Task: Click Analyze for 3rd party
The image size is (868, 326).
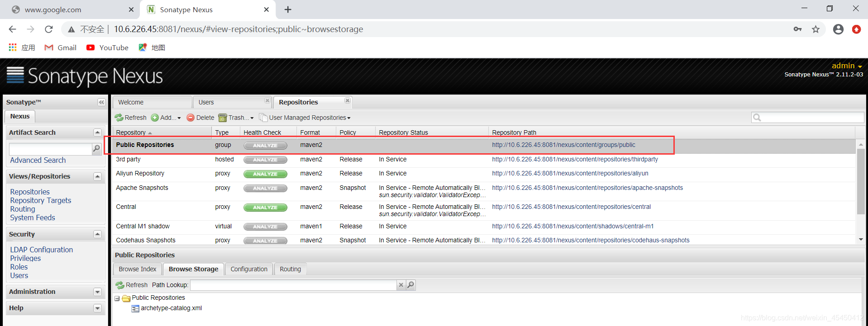Action: tap(265, 160)
